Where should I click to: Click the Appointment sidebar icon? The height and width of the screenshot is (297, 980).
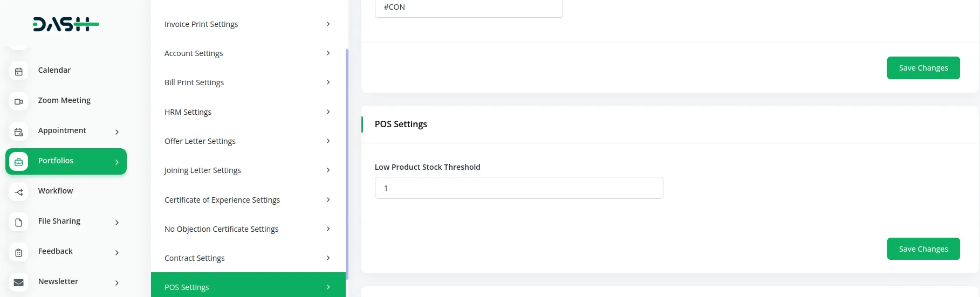19,132
